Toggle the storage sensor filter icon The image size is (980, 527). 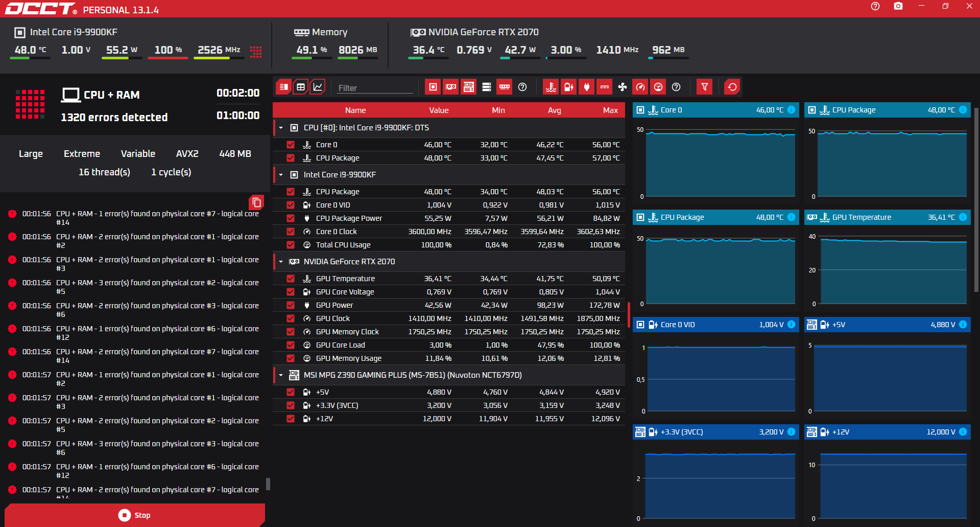coord(487,87)
